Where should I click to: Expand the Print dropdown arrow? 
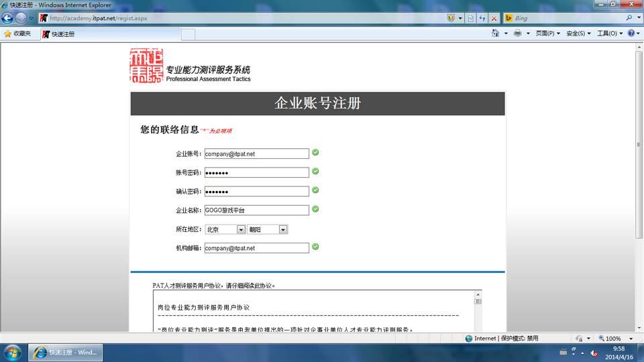[x=528, y=34]
